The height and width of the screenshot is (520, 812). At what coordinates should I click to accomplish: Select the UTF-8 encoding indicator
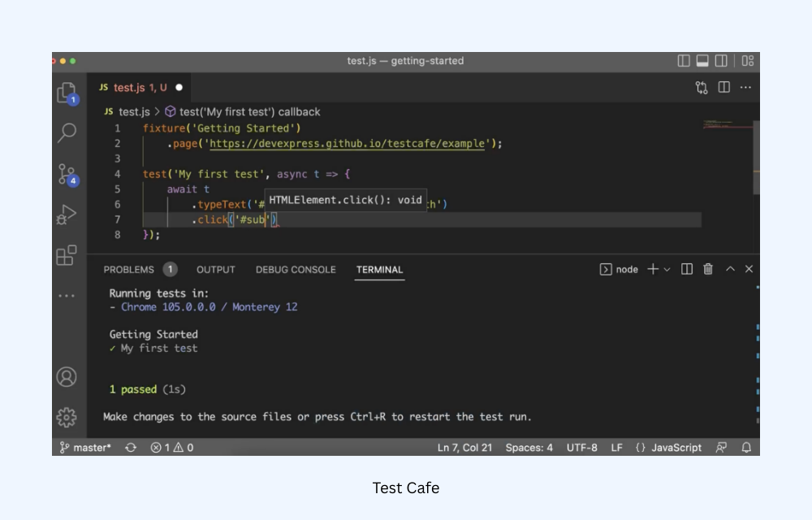click(x=582, y=447)
